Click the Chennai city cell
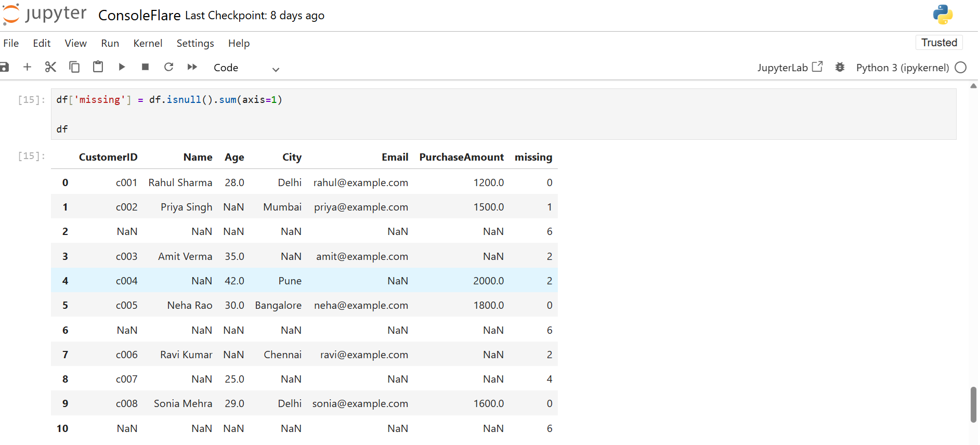 tap(282, 355)
